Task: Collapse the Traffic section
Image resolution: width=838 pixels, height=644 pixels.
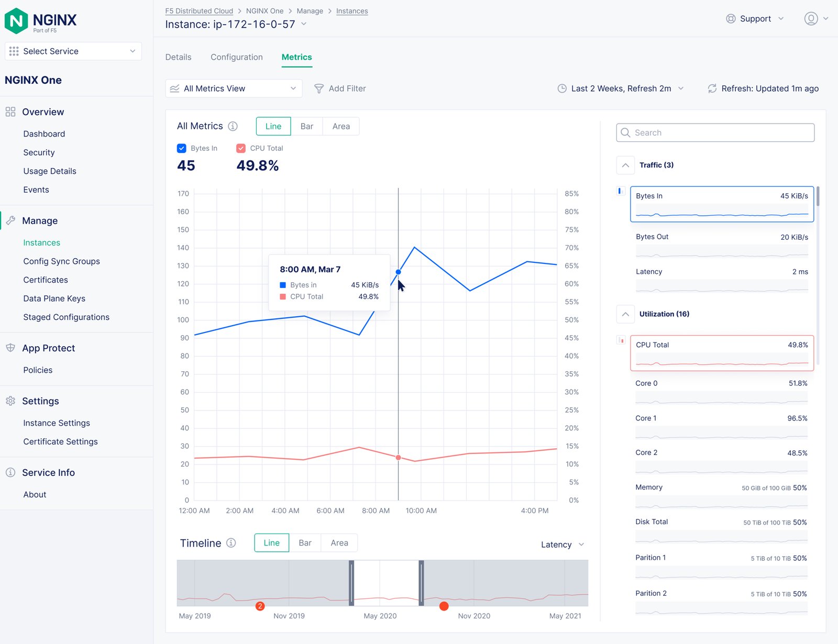Action: [625, 165]
